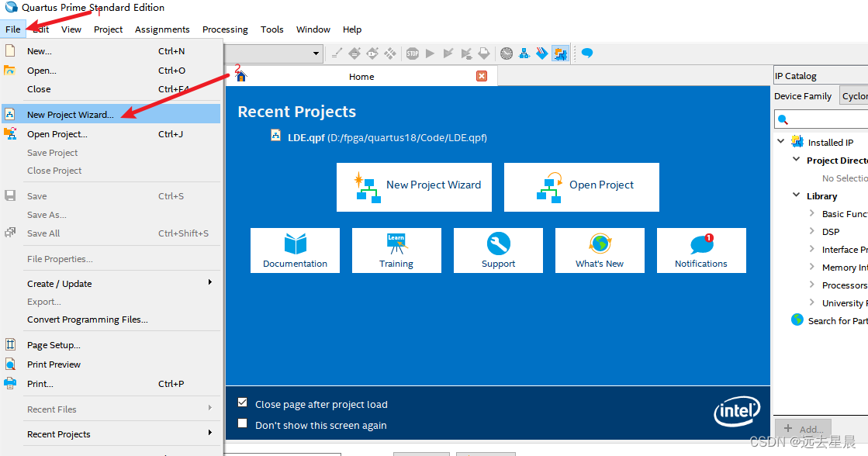The width and height of the screenshot is (868, 456).
Task: Open the Documentation tile
Action: click(x=295, y=250)
